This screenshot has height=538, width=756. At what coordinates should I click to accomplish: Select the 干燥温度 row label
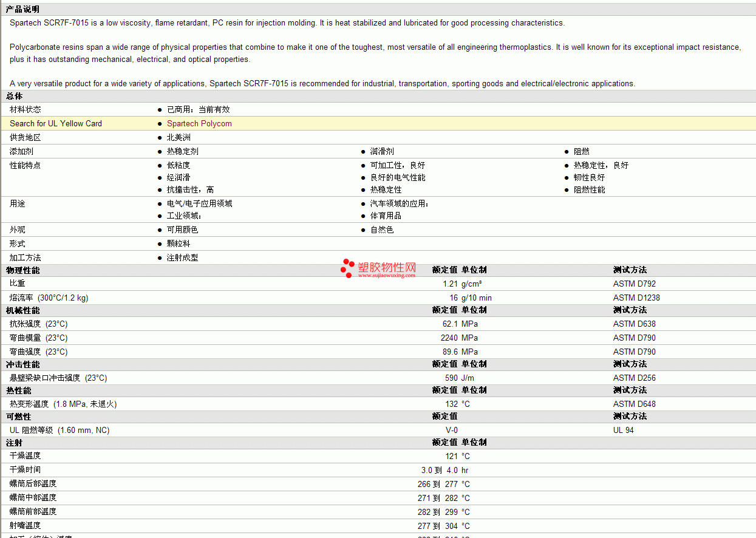pos(26,455)
